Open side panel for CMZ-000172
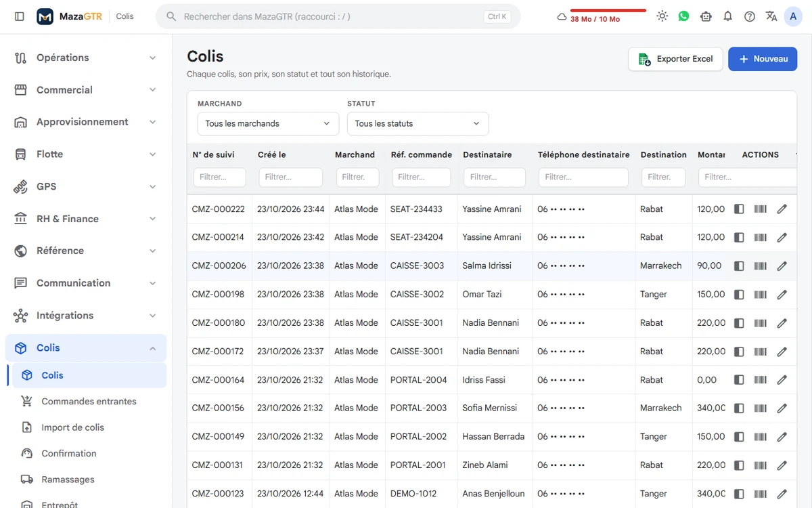 [739, 352]
